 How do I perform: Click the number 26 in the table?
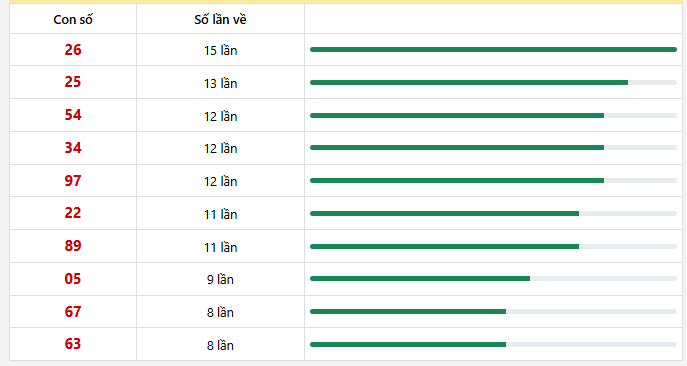(73, 50)
